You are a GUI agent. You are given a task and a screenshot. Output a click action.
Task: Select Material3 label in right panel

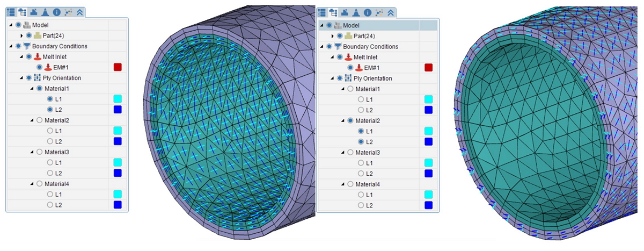[368, 153]
